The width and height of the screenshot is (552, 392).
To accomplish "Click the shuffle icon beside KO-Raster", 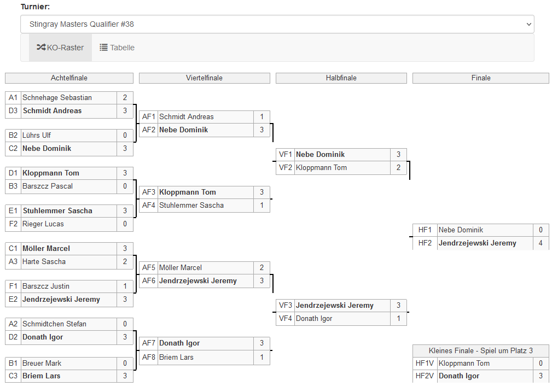I will pos(41,48).
